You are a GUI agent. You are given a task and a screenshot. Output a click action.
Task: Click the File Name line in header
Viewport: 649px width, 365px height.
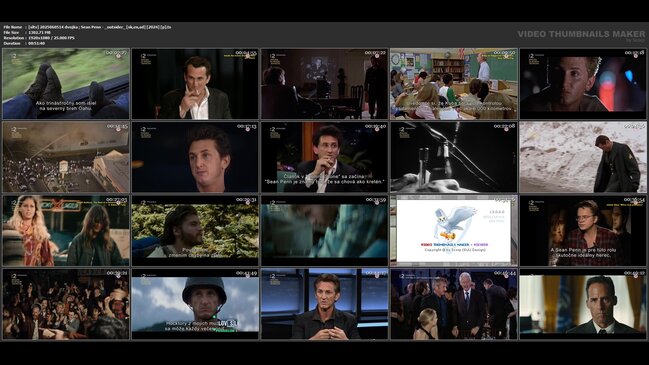click(x=87, y=27)
